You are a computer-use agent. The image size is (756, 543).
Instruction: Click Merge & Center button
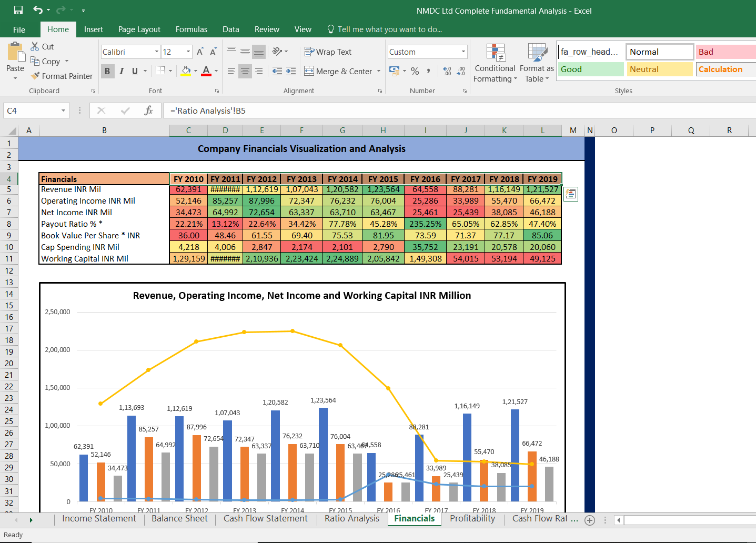[338, 71]
